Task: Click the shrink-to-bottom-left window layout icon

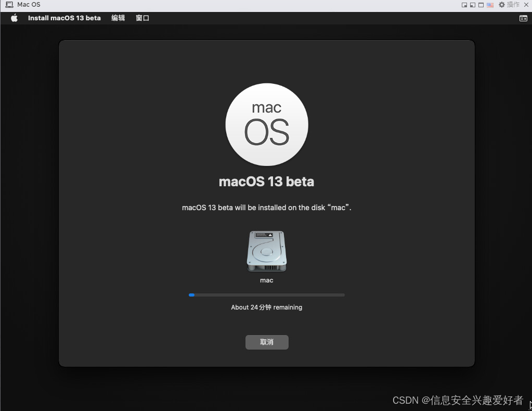Action: tap(472, 5)
